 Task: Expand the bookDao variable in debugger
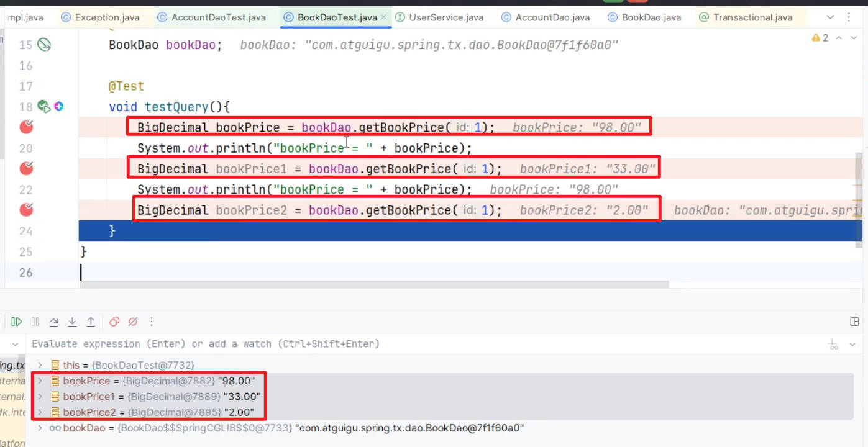point(40,428)
